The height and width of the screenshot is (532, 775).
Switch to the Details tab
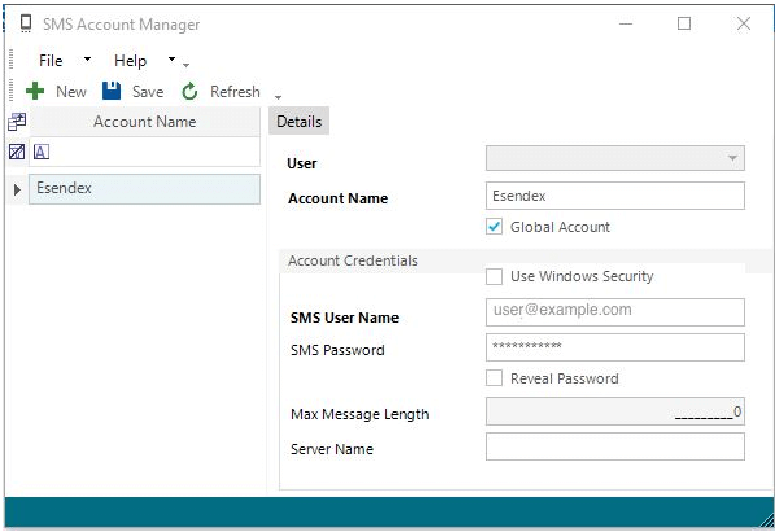point(298,121)
